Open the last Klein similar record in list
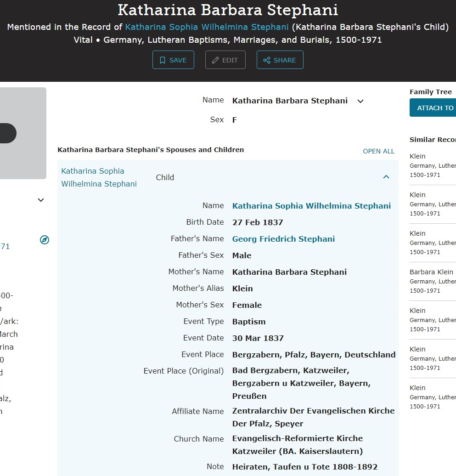Screen dimensions: 456x476 click(417, 388)
